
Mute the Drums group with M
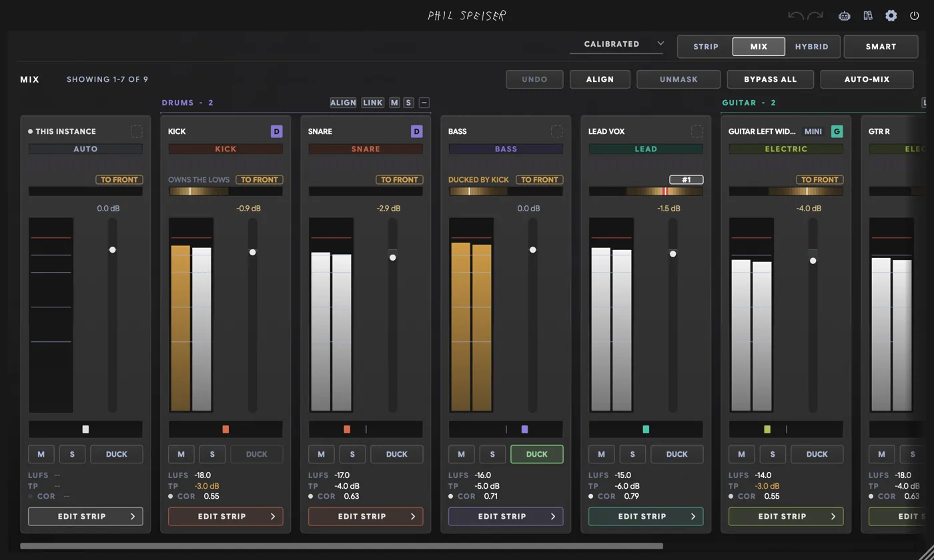394,103
